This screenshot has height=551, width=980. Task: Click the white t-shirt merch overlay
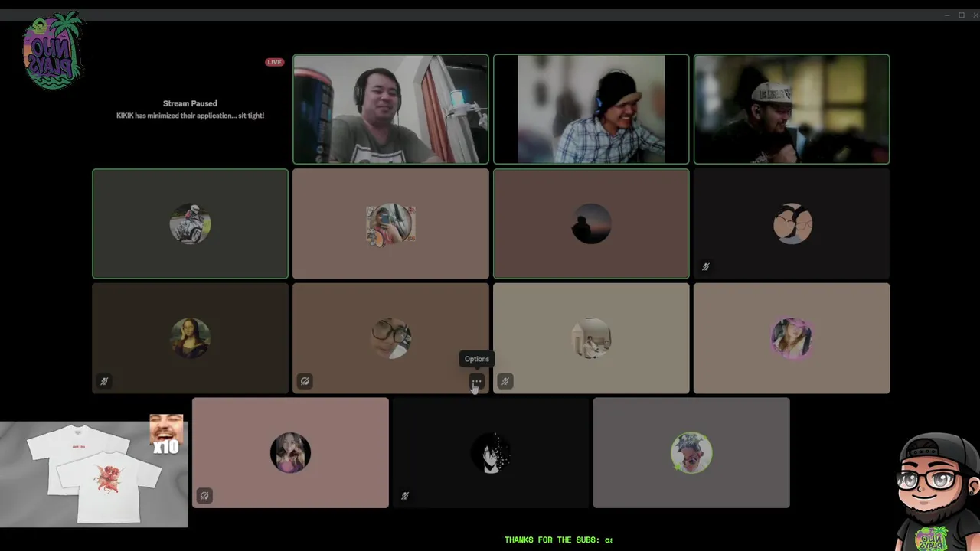point(93,474)
